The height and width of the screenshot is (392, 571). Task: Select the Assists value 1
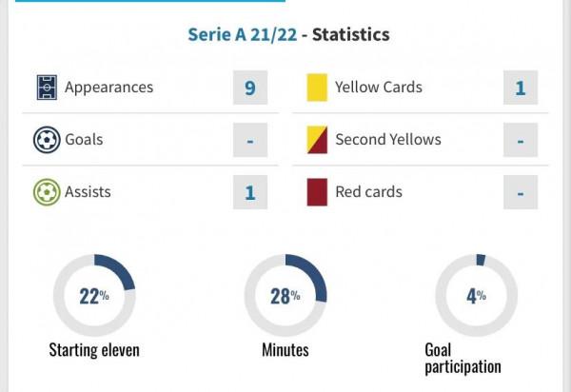coord(250,192)
